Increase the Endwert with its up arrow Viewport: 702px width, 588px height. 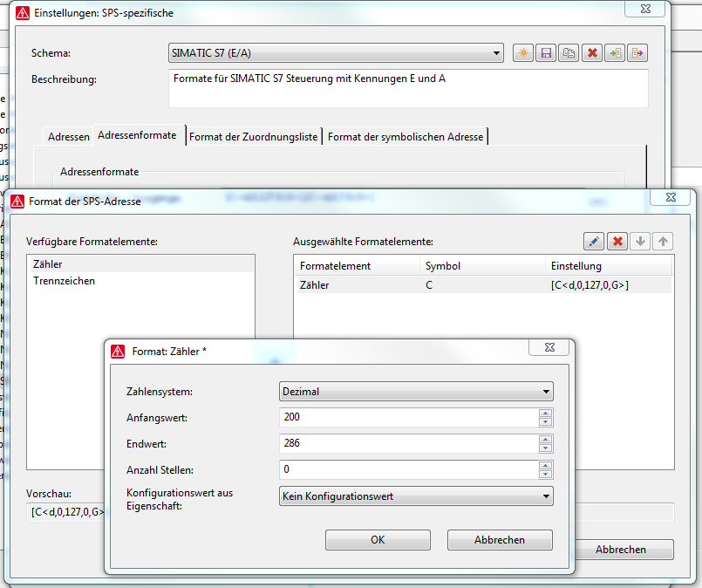pos(545,440)
